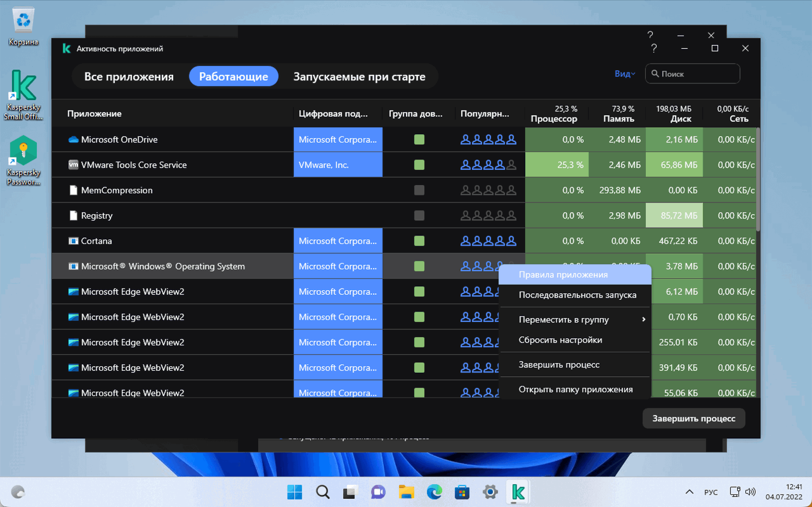Sort by the Процессор column header
This screenshot has width=812, height=507.
tap(554, 119)
